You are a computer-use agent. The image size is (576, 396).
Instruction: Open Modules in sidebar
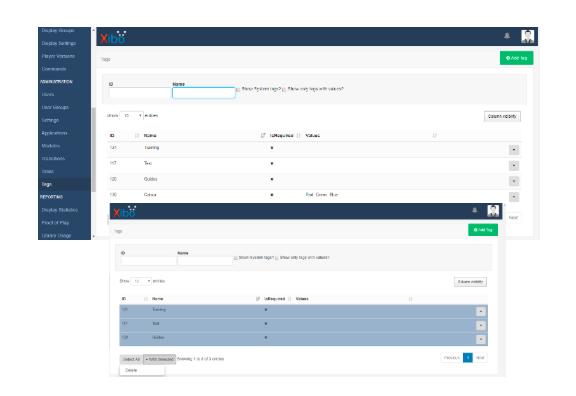[x=51, y=146]
